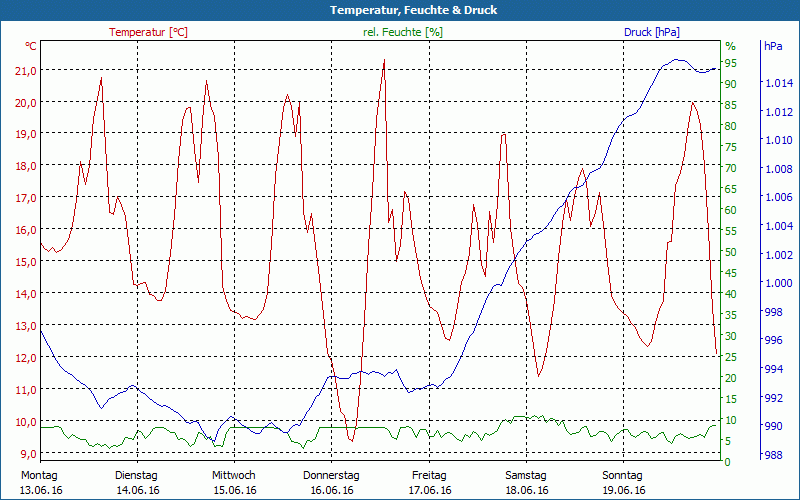Click the Samstag 18.06.16 date label
This screenshot has width=800, height=500.
[x=525, y=482]
